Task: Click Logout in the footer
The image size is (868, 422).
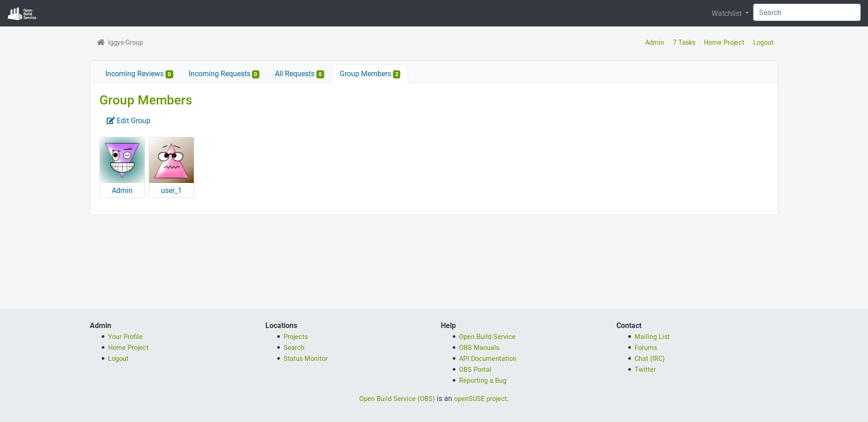Action: click(x=118, y=359)
